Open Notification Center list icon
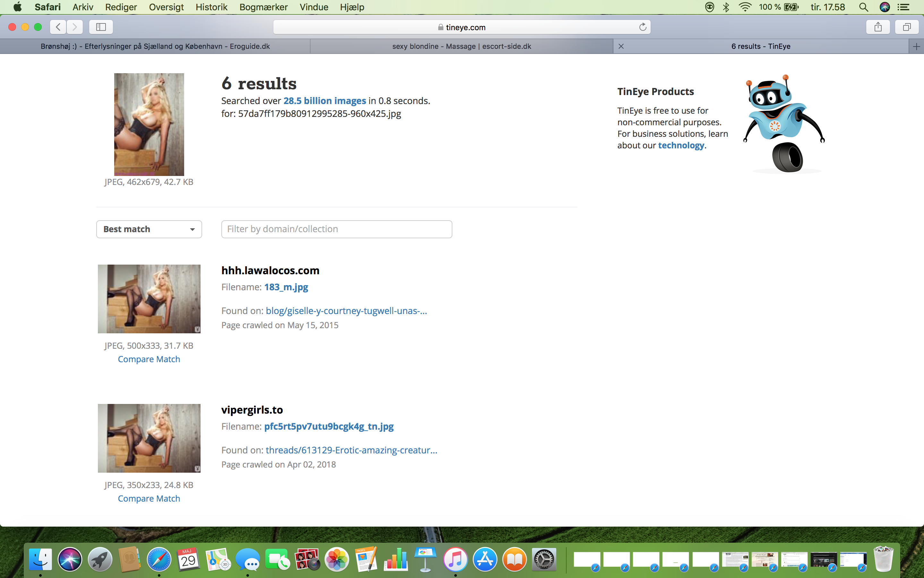This screenshot has width=924, height=578. (x=903, y=7)
